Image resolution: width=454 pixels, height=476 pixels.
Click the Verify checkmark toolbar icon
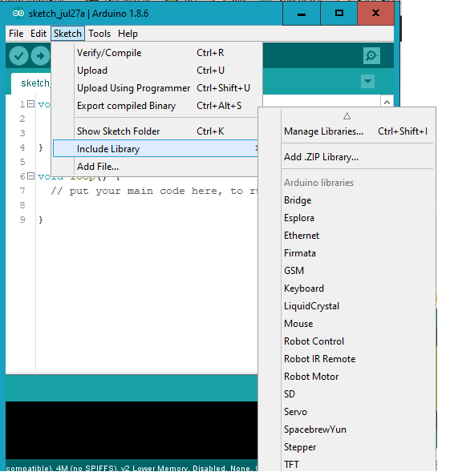click(18, 56)
